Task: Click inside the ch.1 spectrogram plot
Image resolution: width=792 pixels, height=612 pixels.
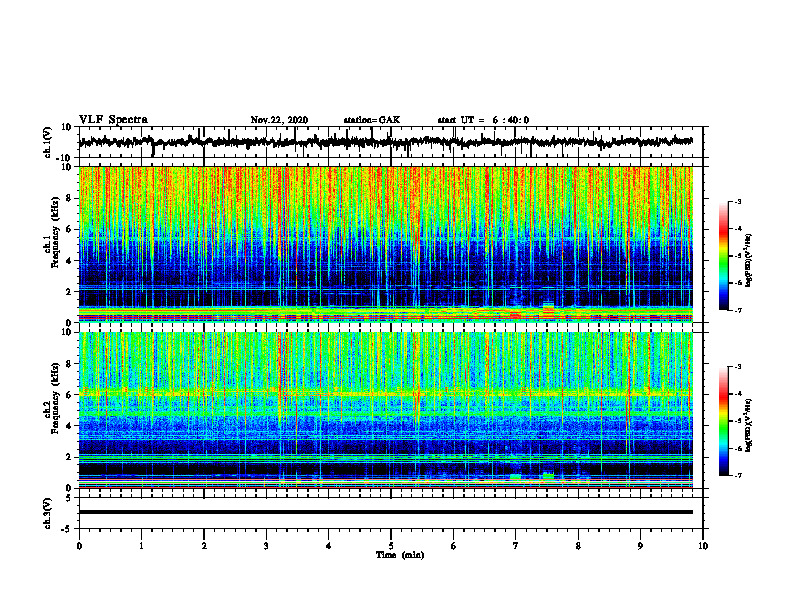Action: pos(385,244)
